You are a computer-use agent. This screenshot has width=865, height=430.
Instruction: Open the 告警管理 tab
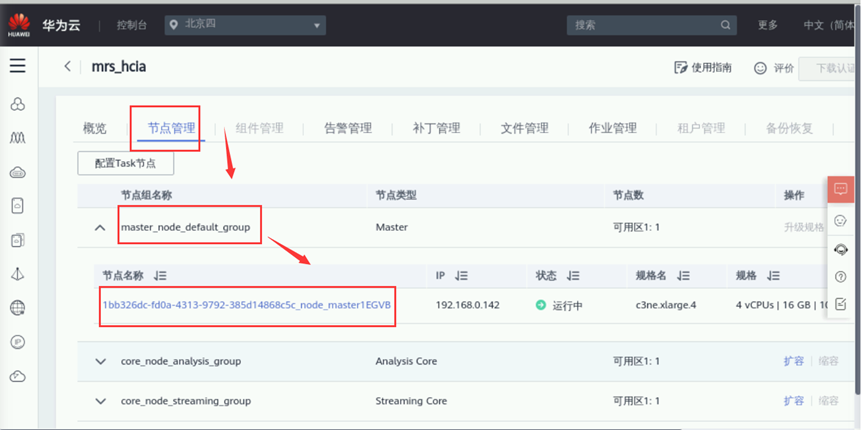click(x=348, y=129)
